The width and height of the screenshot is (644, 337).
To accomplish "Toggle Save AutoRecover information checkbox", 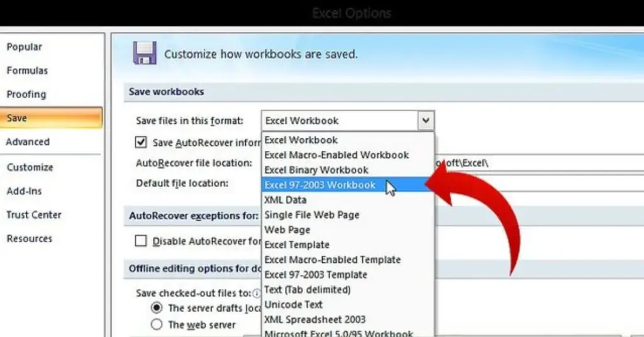I will 141,143.
